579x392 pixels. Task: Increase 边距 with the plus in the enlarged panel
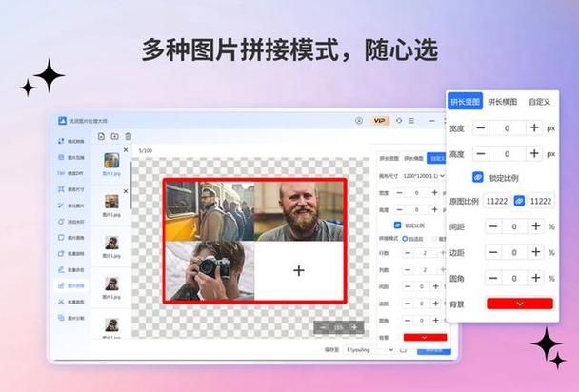(536, 252)
